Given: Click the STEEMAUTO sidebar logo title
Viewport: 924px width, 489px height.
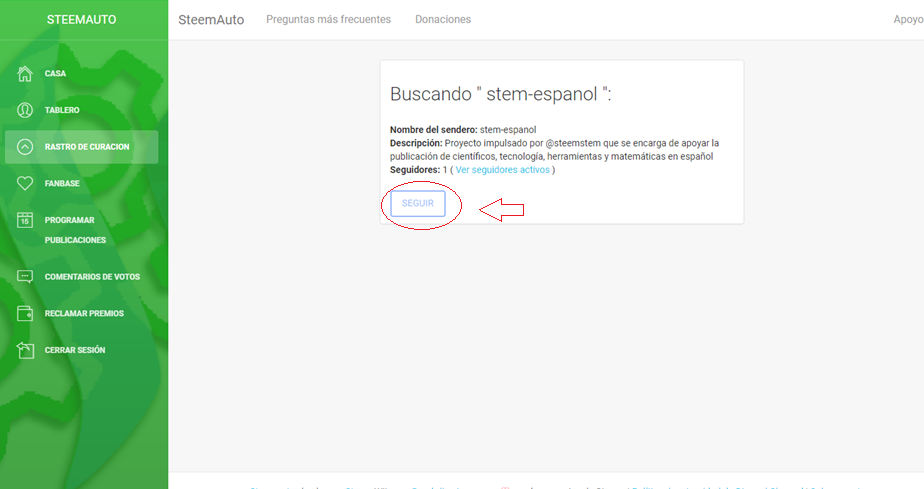Looking at the screenshot, I should pos(81,19).
